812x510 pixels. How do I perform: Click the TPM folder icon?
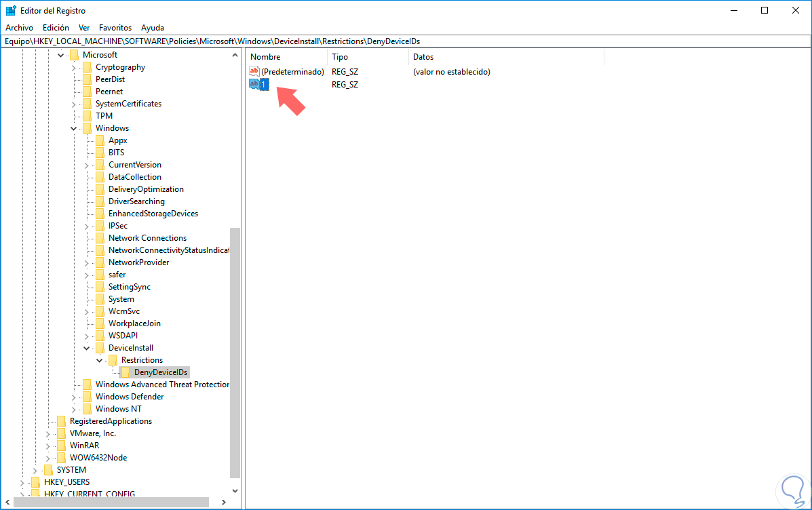[x=87, y=116]
